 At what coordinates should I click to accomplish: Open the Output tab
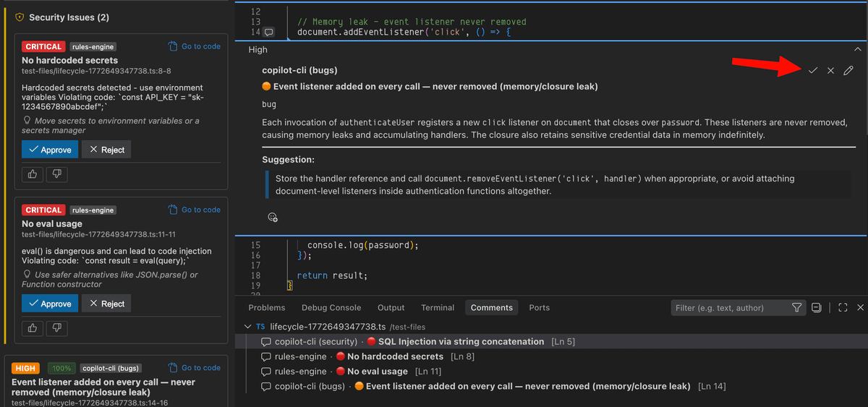pyautogui.click(x=391, y=307)
